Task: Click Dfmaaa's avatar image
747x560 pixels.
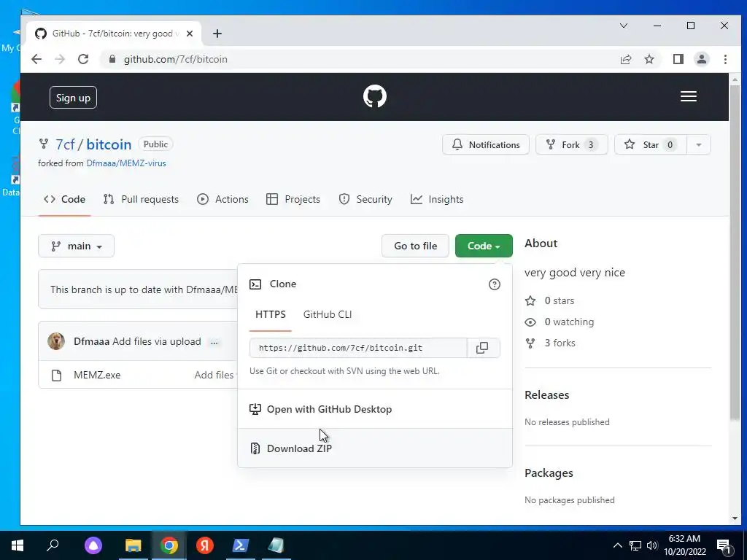Action: click(56, 341)
